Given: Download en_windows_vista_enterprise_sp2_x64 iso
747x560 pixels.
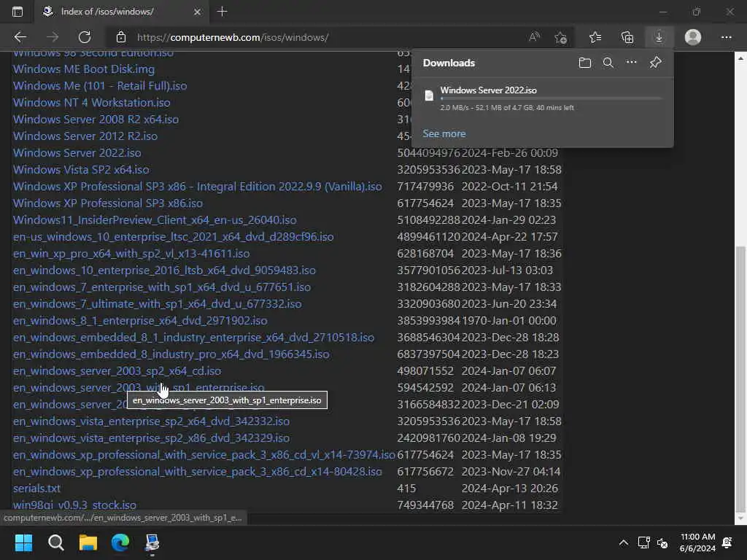Looking at the screenshot, I should tap(151, 421).
